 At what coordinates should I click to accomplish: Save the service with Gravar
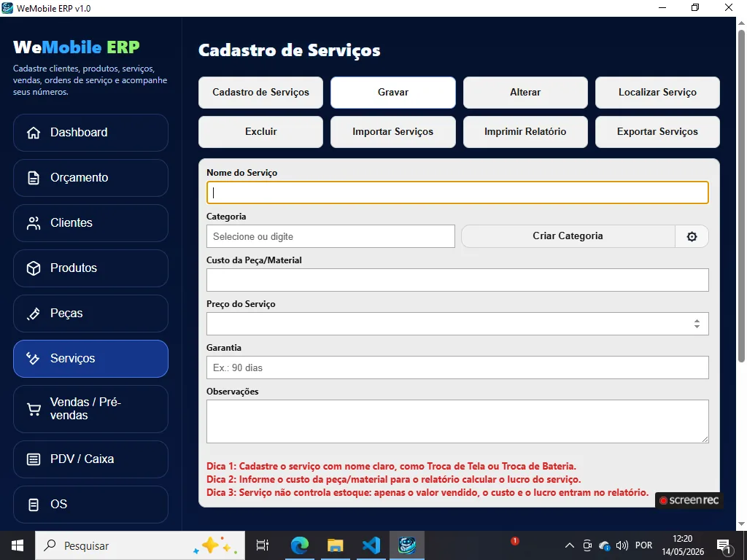coord(393,93)
